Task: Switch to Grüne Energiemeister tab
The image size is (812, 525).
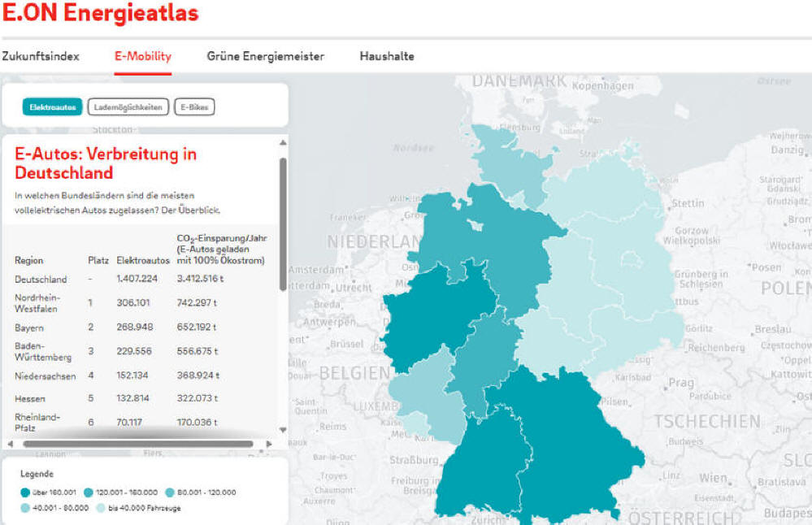Action: coord(266,56)
